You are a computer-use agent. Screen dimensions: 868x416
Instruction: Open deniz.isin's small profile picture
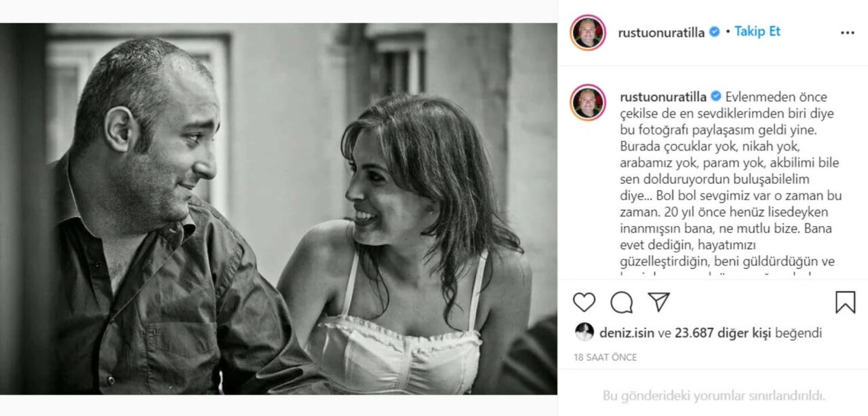tap(584, 333)
